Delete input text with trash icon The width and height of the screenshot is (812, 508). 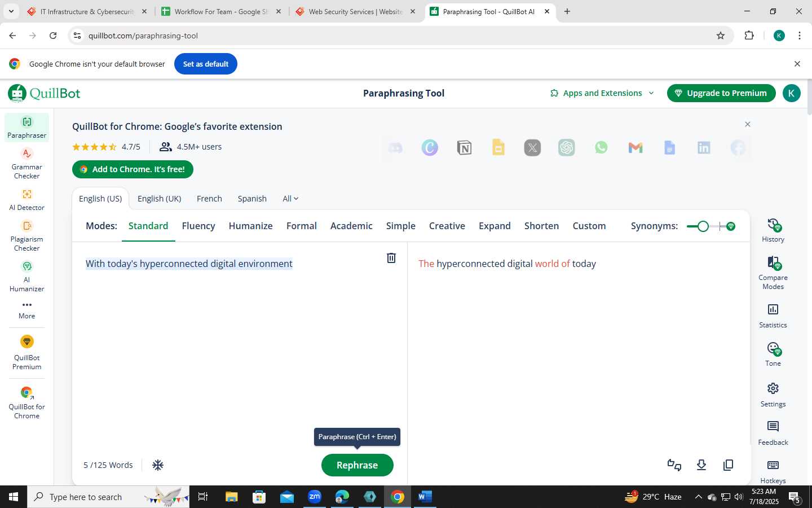pyautogui.click(x=391, y=258)
